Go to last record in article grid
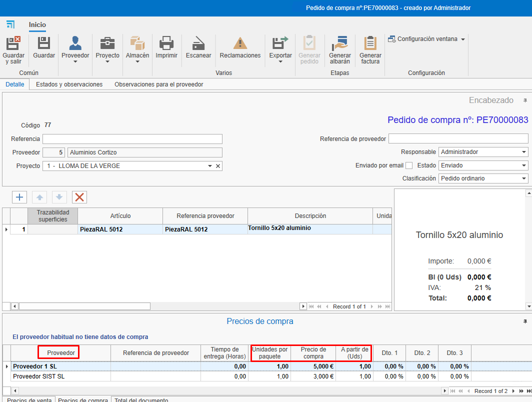 387,306
